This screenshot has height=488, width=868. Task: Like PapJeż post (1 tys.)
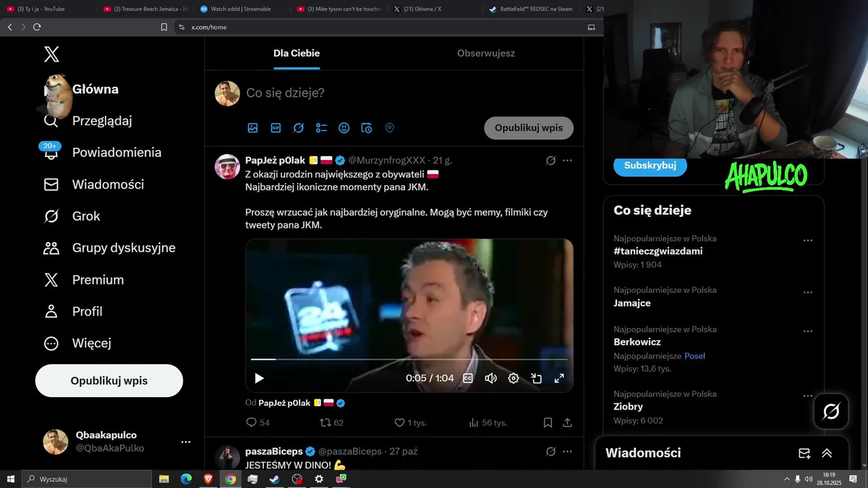pos(410,422)
